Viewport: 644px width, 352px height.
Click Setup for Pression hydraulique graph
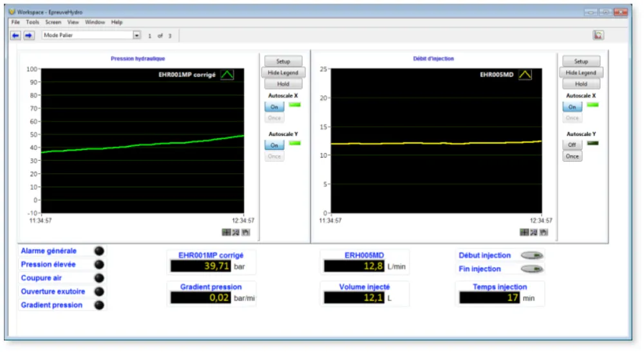pyautogui.click(x=283, y=61)
